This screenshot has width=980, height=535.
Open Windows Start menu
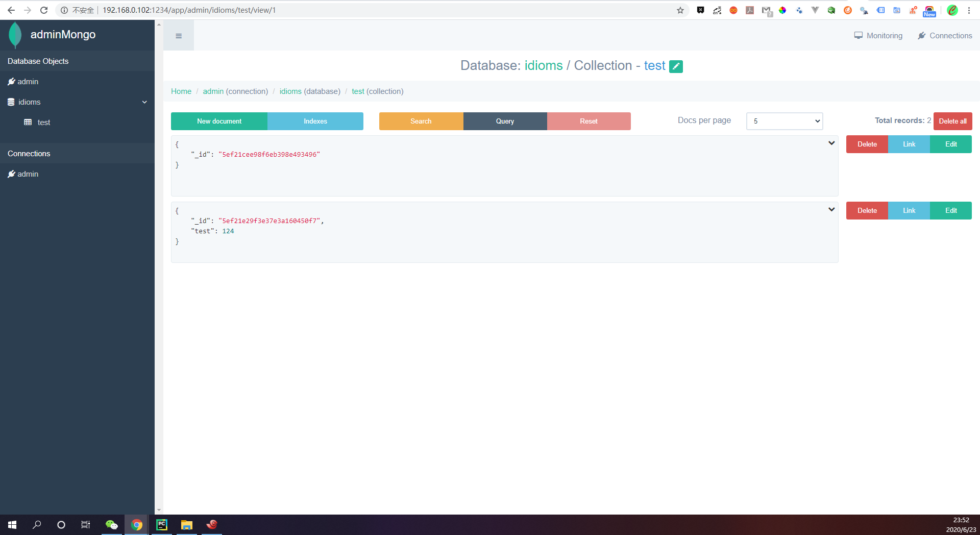click(x=12, y=525)
